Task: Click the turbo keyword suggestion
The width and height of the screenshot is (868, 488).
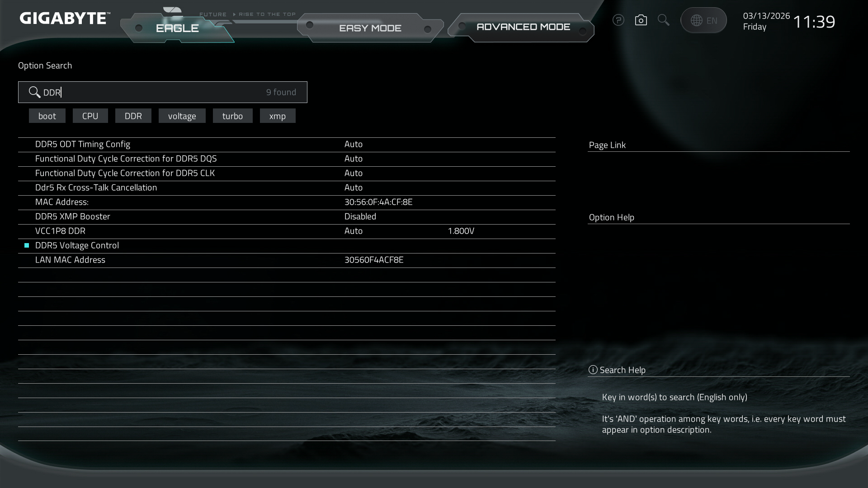Action: pyautogui.click(x=232, y=116)
